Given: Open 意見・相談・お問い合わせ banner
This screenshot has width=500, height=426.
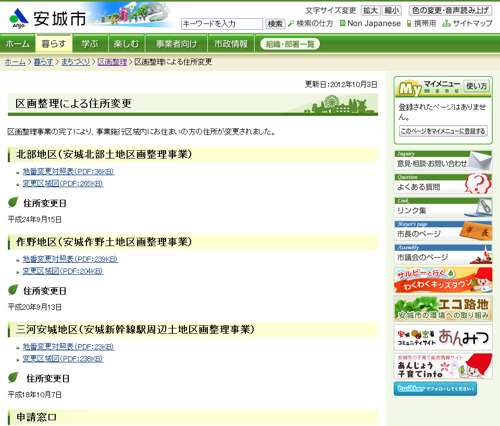Looking at the screenshot, I should coord(443,160).
